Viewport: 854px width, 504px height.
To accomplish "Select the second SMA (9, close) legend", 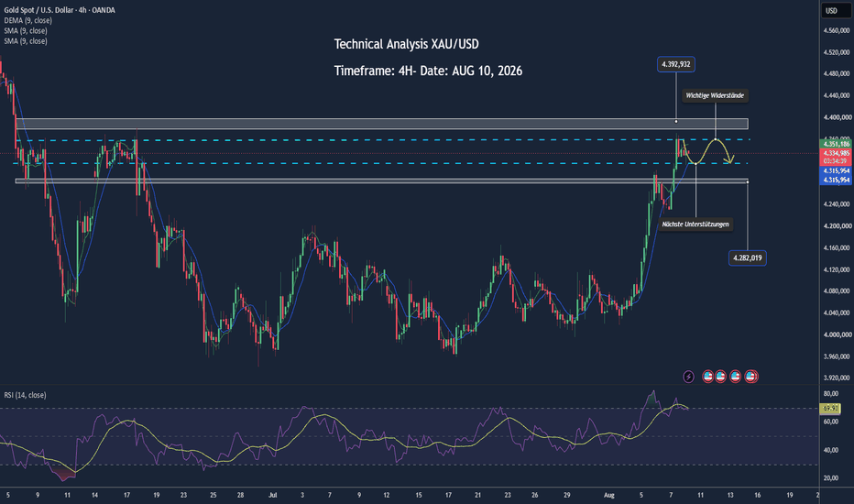I will 26,41.
